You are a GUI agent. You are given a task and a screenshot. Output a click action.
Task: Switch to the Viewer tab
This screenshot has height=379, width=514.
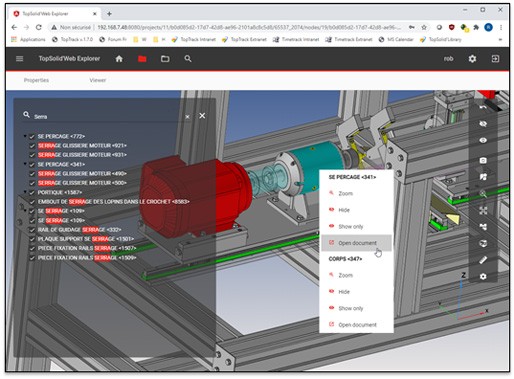(x=98, y=80)
